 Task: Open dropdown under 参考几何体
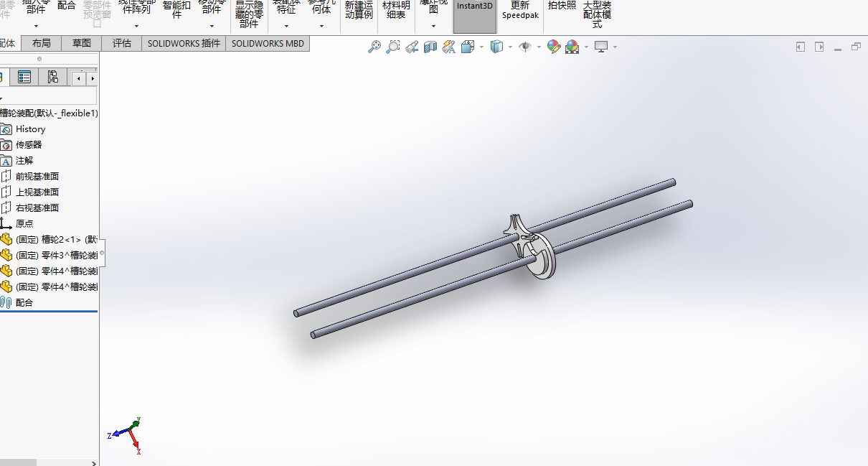tap(321, 26)
